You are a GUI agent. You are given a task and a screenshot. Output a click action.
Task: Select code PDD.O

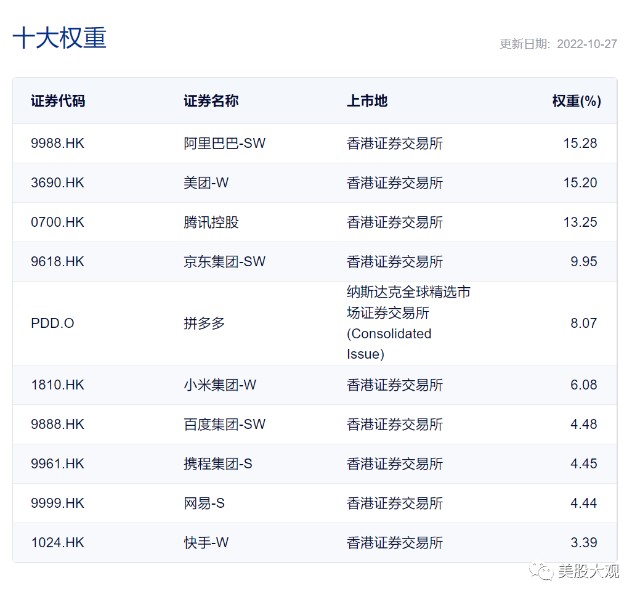tap(53, 323)
